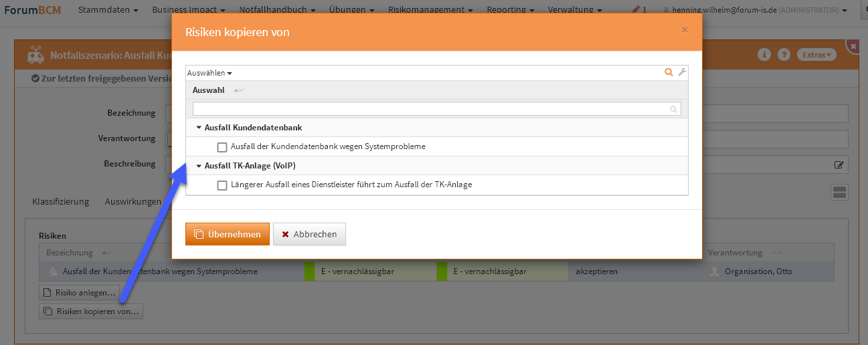Open the Verwaltung menu
The image size is (868, 345).
click(x=575, y=10)
